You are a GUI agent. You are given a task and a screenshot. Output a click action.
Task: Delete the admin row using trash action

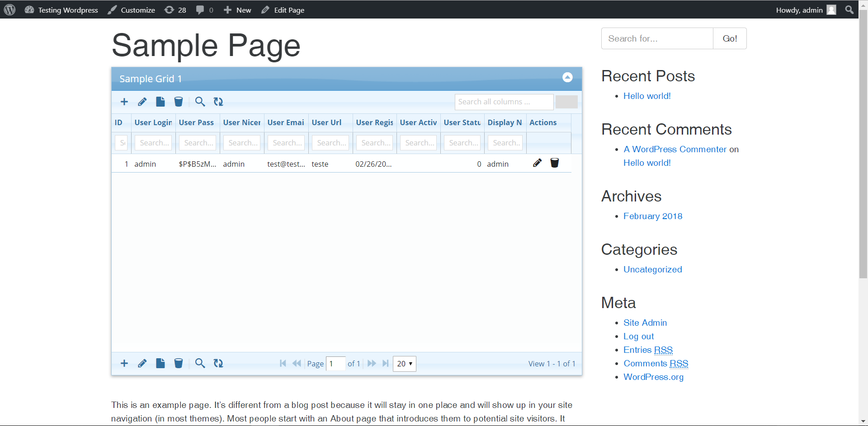click(555, 163)
